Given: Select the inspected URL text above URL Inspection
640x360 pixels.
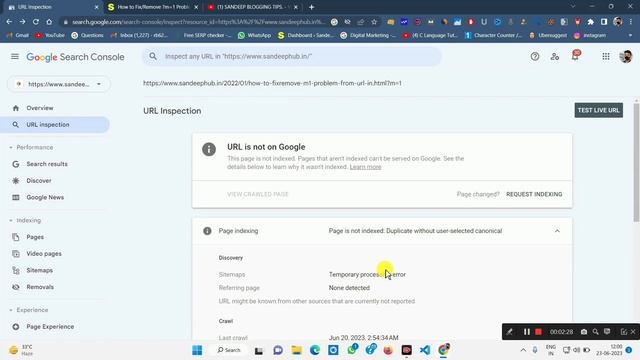Looking at the screenshot, I should 272,83.
